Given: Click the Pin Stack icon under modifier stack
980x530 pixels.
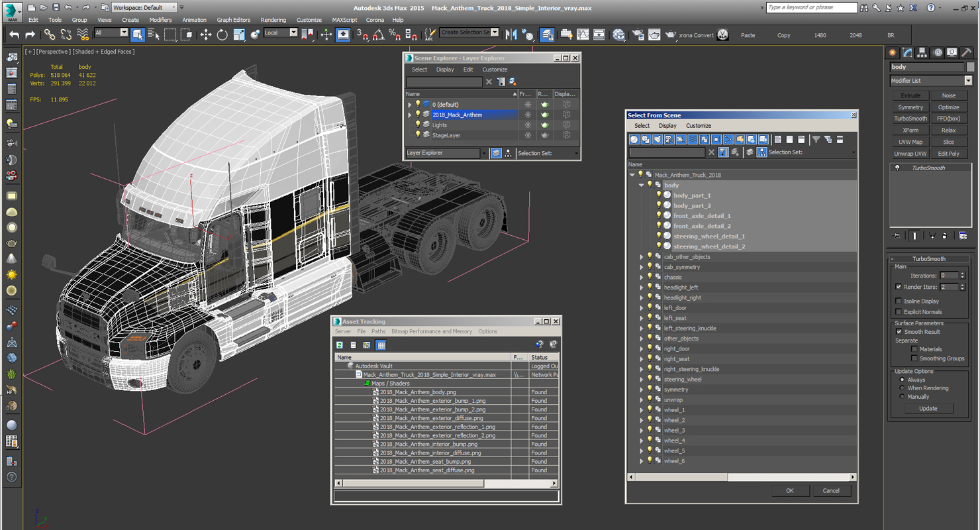Looking at the screenshot, I should click(897, 235).
